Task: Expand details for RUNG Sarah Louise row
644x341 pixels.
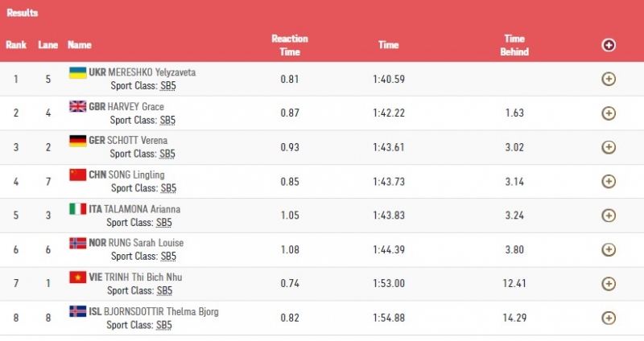Action: [609, 249]
